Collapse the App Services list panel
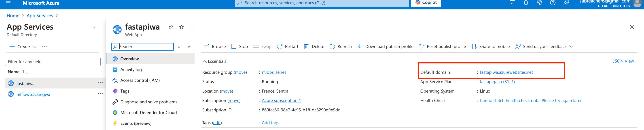Image resolution: width=644 pixels, height=130 pixels. tap(94, 27)
